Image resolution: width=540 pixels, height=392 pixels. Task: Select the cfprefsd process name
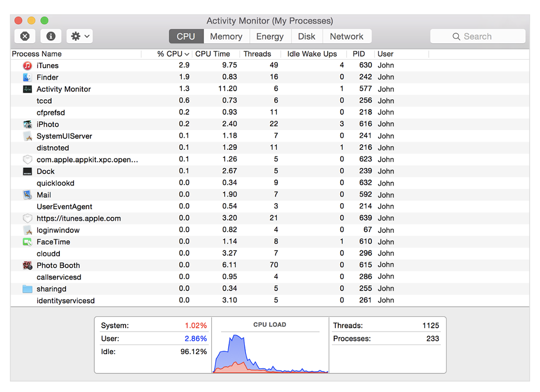50,113
